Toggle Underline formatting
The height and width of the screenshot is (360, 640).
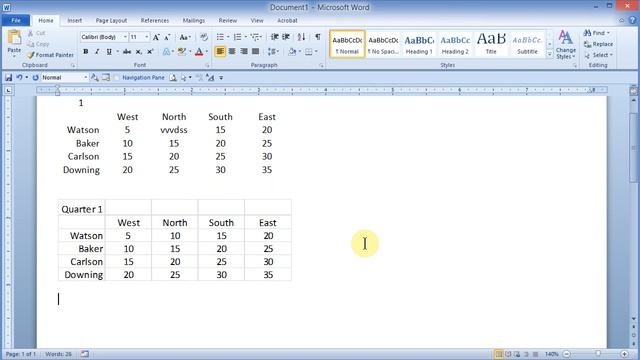click(x=109, y=51)
